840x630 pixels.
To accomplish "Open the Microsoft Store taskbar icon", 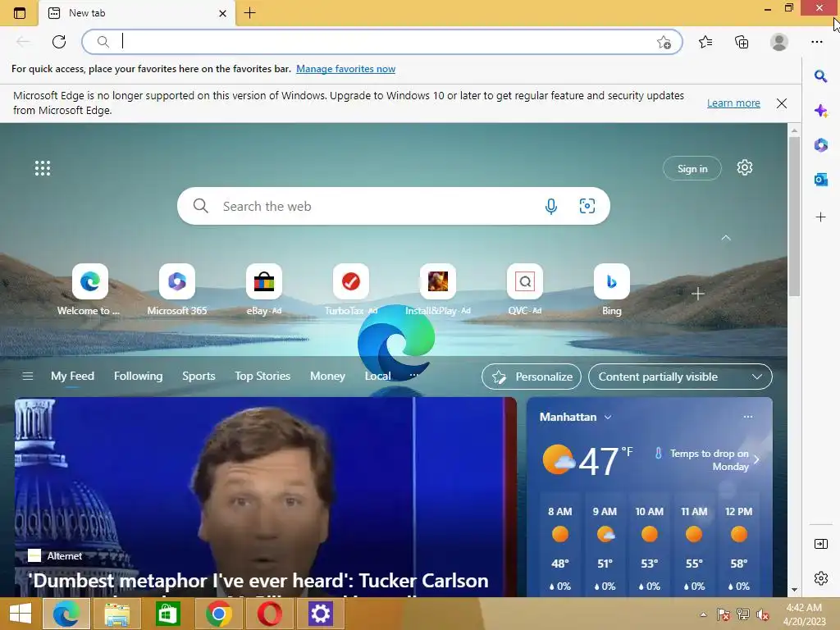I will 167,614.
